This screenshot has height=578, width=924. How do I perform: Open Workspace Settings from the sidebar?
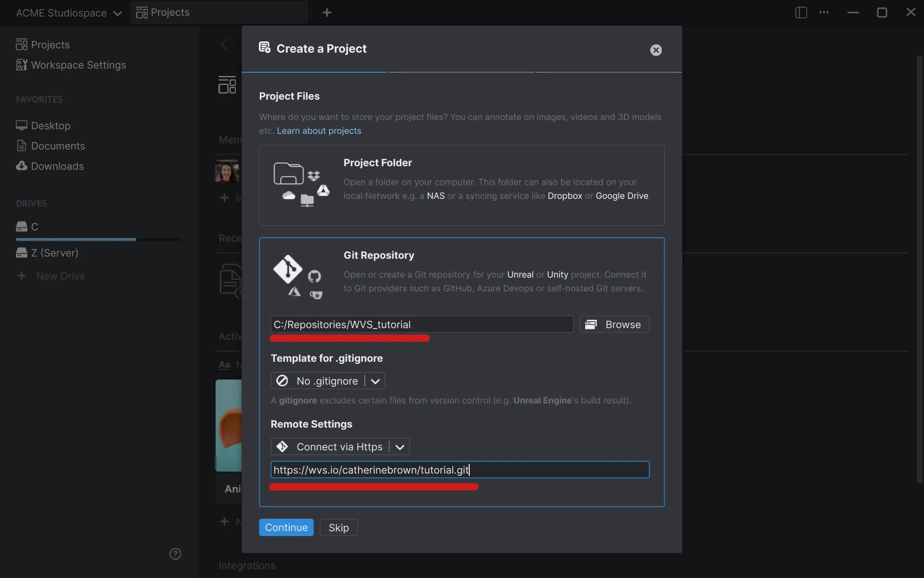71,65
